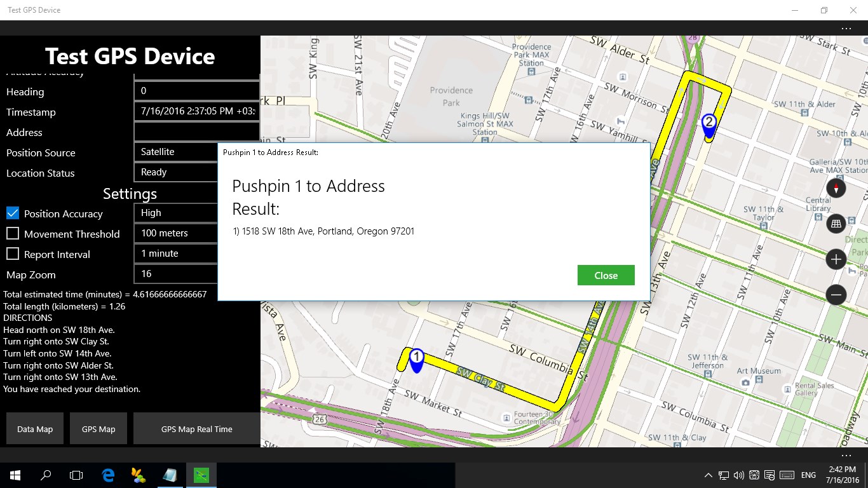Close the Pushpin 1 to Address Result dialog
Viewport: 868px width, 488px height.
[606, 275]
